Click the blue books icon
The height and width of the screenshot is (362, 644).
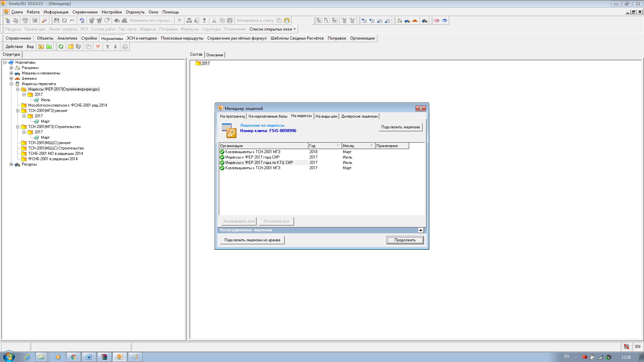pyautogui.click(x=444, y=20)
